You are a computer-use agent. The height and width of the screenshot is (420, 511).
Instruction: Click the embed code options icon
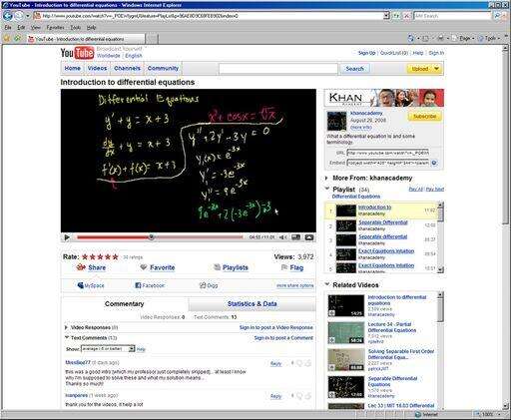click(x=434, y=163)
